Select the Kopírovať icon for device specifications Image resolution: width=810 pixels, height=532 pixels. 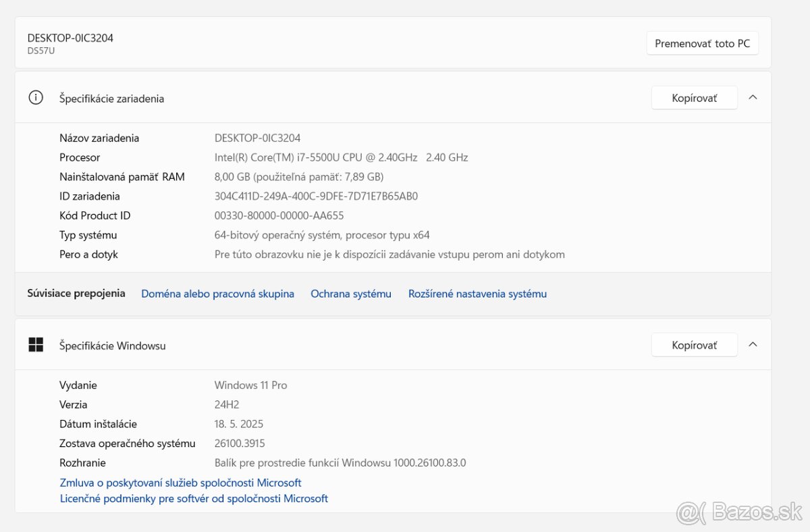click(694, 97)
